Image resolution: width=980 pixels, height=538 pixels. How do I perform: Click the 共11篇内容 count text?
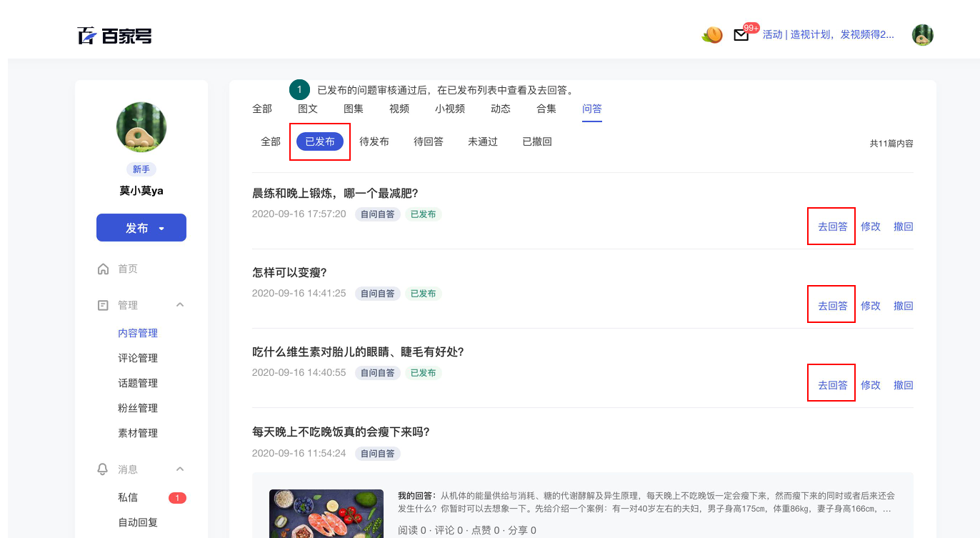pyautogui.click(x=891, y=144)
